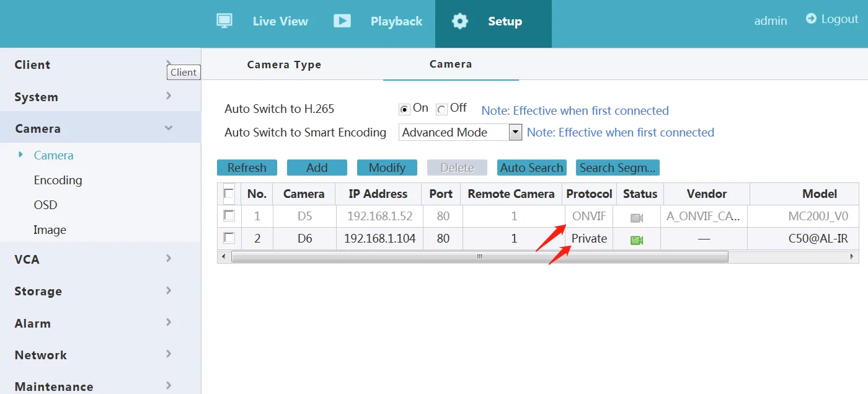Click the Playback play icon

pos(342,20)
